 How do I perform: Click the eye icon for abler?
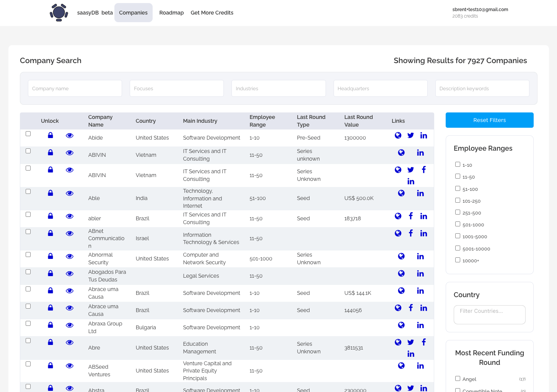tap(70, 216)
